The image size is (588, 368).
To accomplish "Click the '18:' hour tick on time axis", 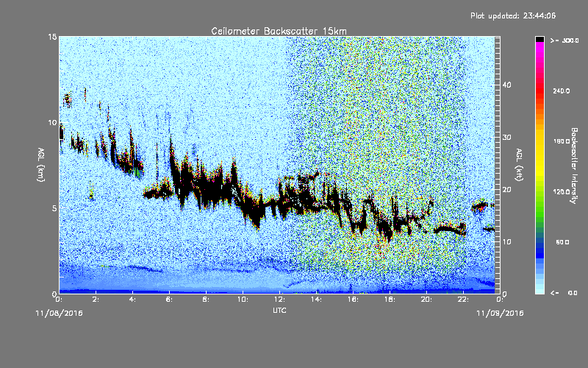I will coord(390,300).
